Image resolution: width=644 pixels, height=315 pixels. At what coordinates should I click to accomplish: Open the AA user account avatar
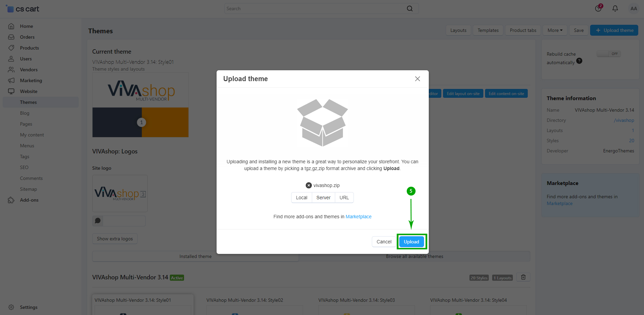tap(633, 8)
